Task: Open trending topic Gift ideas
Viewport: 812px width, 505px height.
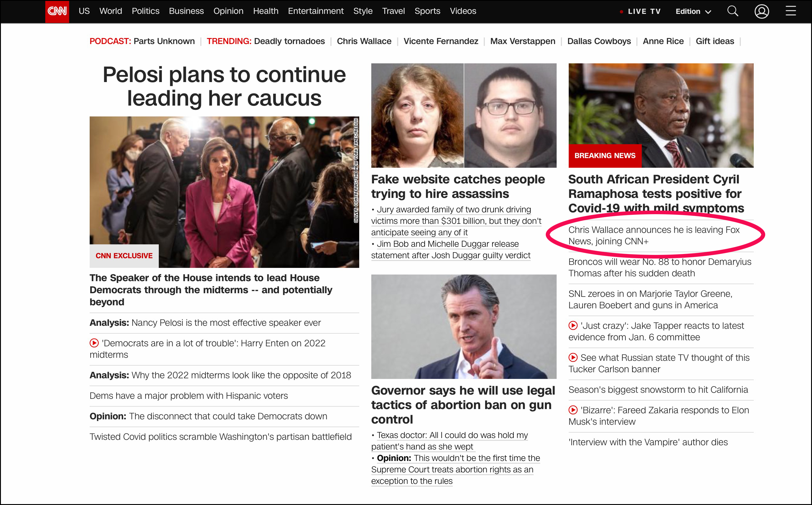Action: pyautogui.click(x=715, y=41)
